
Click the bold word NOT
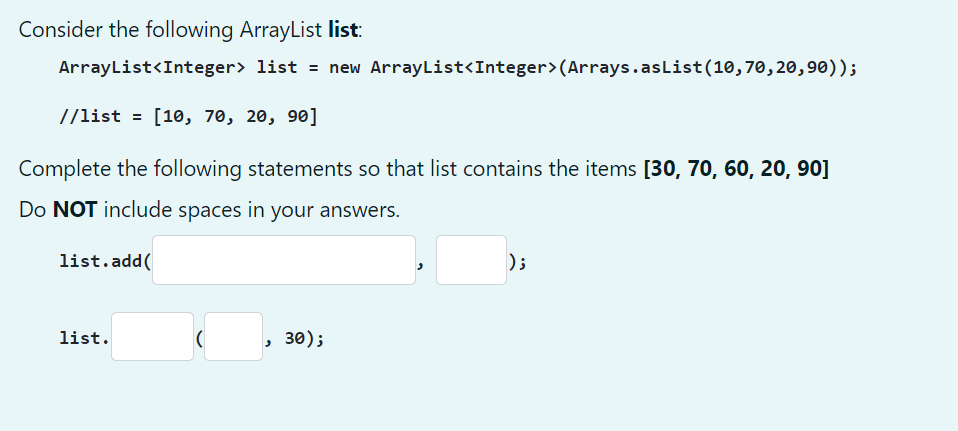75,210
